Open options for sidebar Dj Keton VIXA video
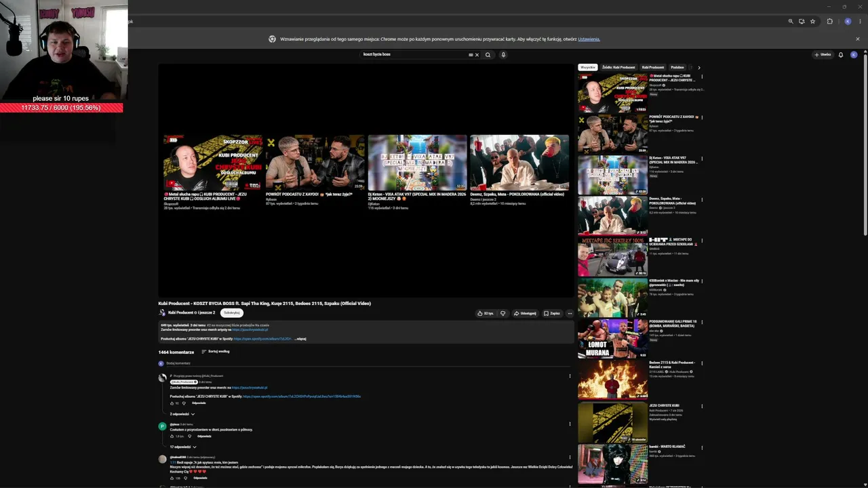The height and width of the screenshot is (488, 868). (702, 159)
